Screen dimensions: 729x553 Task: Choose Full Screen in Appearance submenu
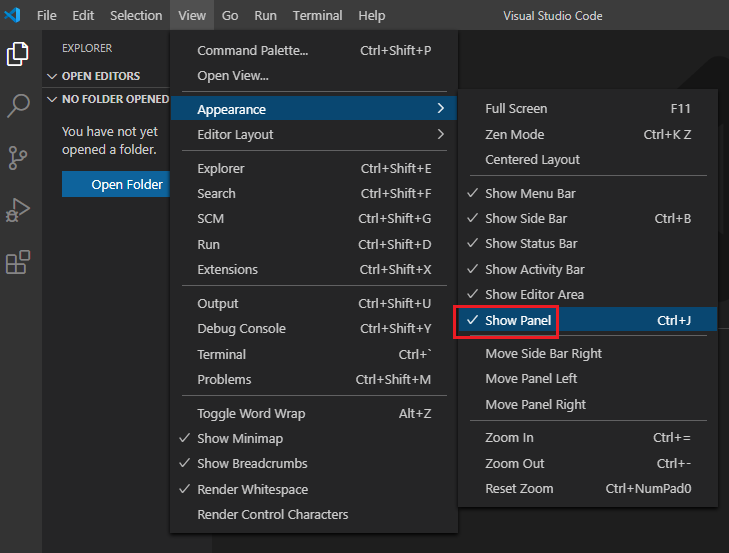tap(588, 108)
